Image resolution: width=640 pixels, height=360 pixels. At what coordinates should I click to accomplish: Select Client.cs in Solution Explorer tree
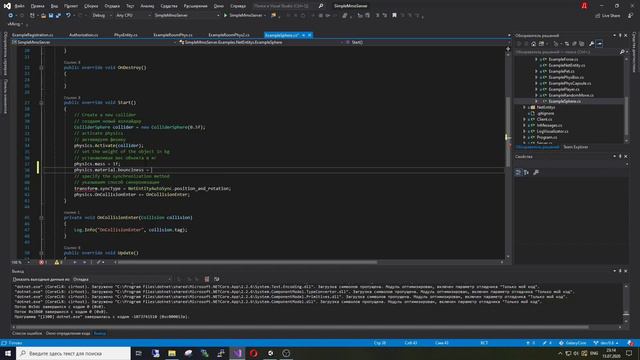pos(544,120)
